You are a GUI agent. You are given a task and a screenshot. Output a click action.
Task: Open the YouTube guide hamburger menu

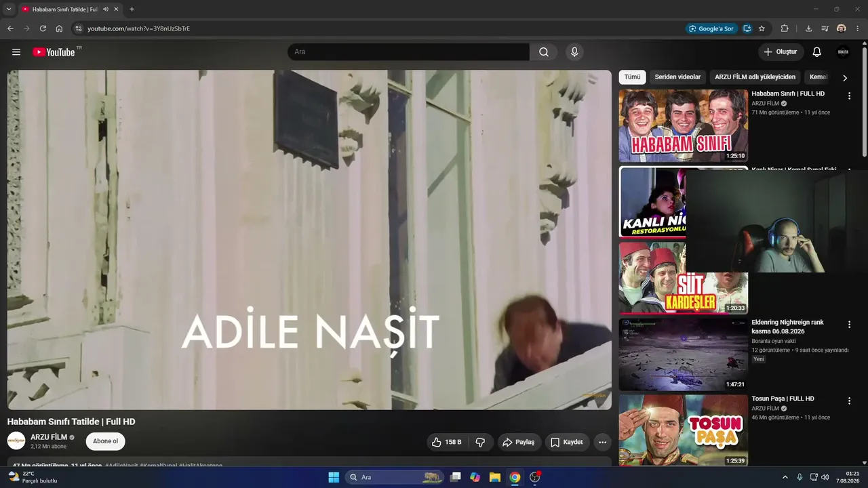click(x=16, y=52)
